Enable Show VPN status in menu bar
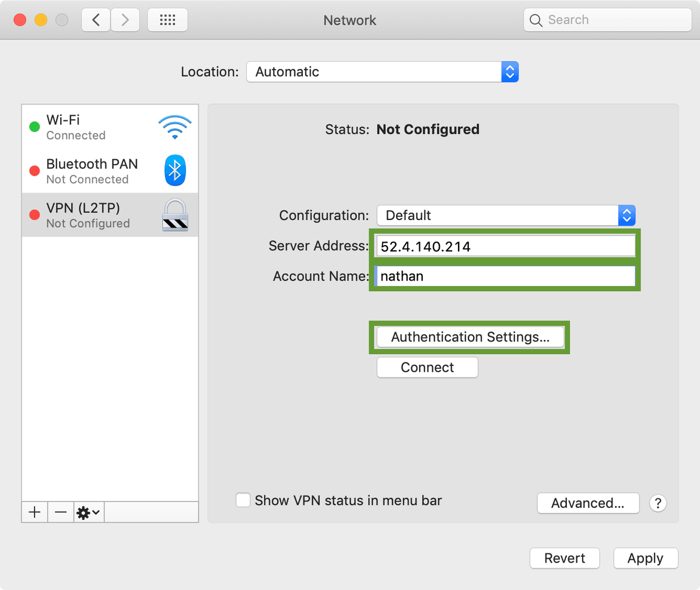The image size is (700, 590). pos(243,500)
